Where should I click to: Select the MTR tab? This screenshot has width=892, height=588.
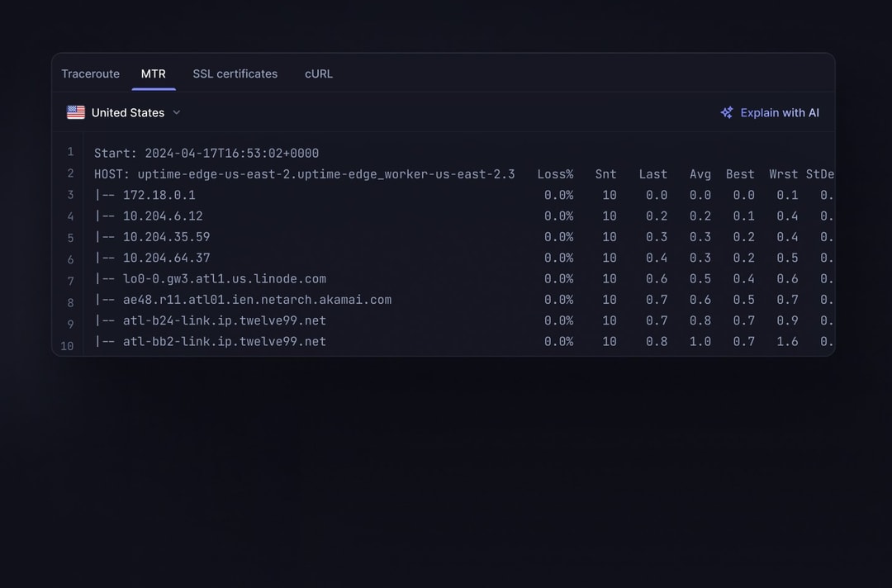[x=153, y=73]
